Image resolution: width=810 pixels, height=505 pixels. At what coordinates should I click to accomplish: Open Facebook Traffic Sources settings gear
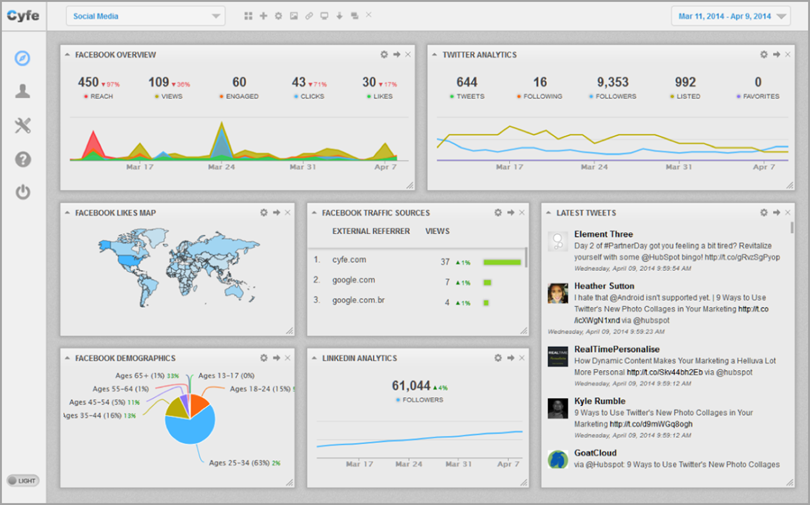point(497,212)
